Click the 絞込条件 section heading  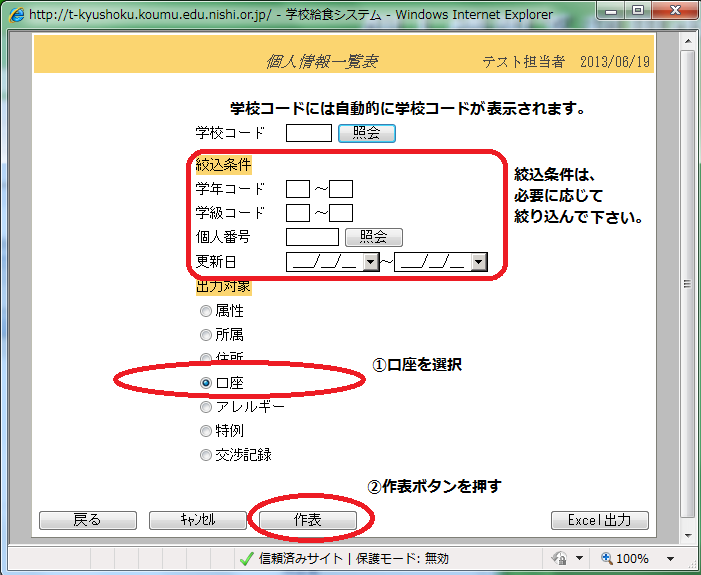click(224, 165)
